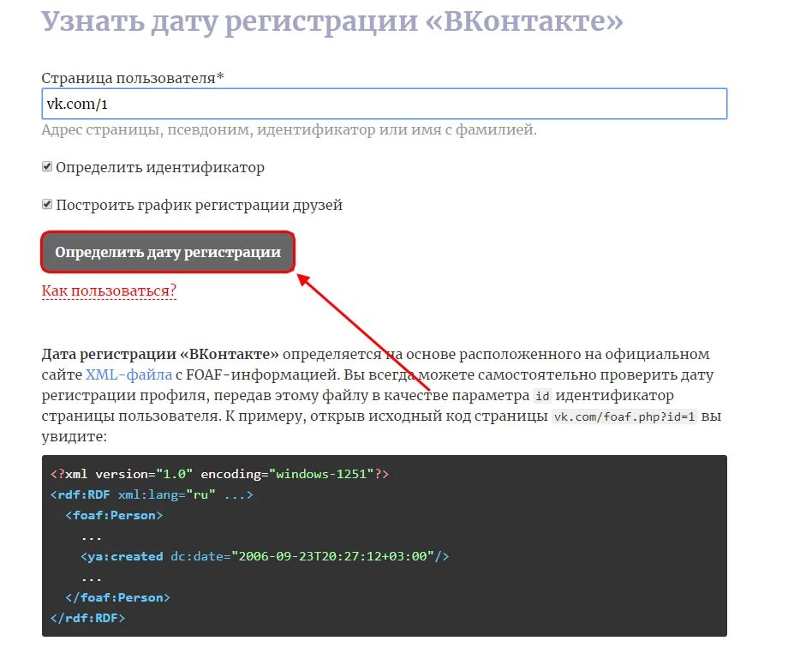Click hint text 'Адрес страницы, псевдоним, идентификатор'
The width and height of the screenshot is (812, 647).
(208, 129)
